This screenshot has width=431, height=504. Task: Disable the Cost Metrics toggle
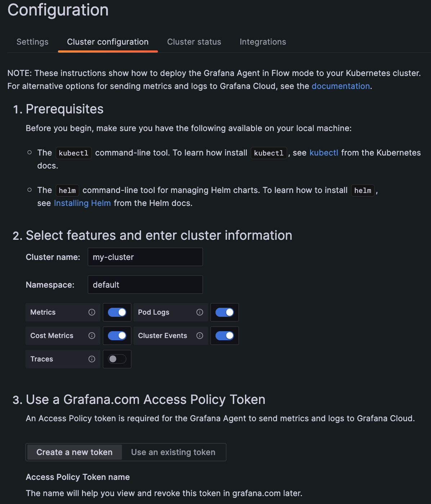point(117,336)
